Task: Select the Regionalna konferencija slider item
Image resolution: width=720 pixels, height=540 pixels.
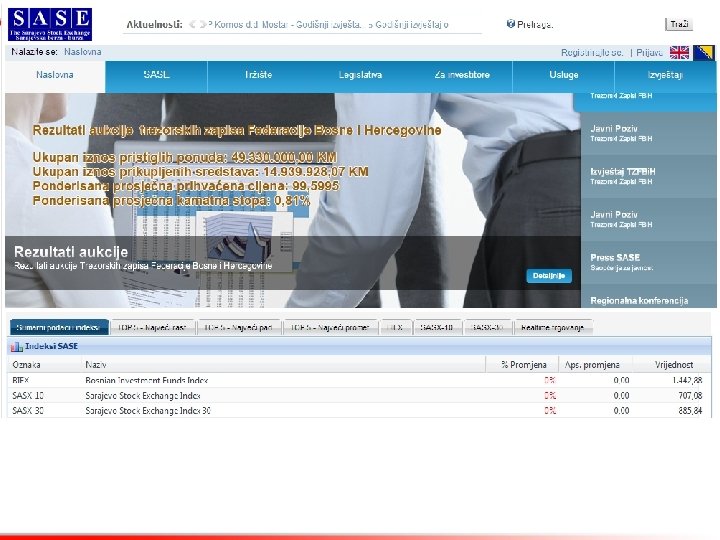Action: [x=648, y=298]
